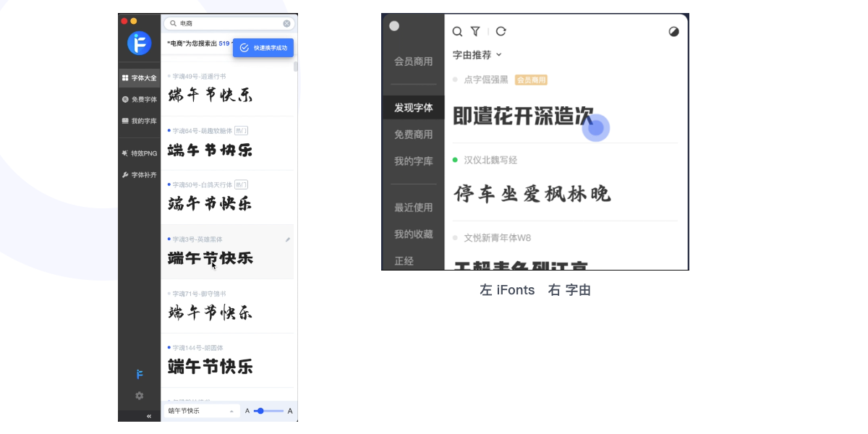Switch to 免费商用 tab in 字由
The image size is (868, 434).
pyautogui.click(x=413, y=134)
